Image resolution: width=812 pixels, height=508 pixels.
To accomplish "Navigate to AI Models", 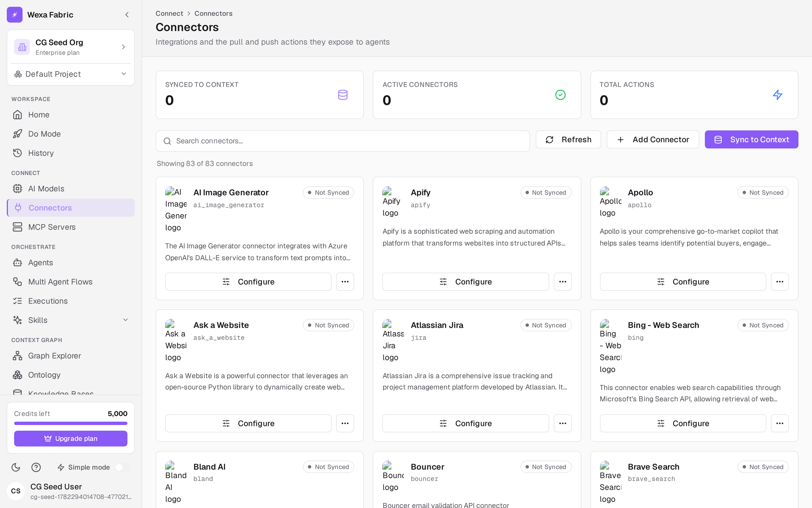I will [71, 189].
